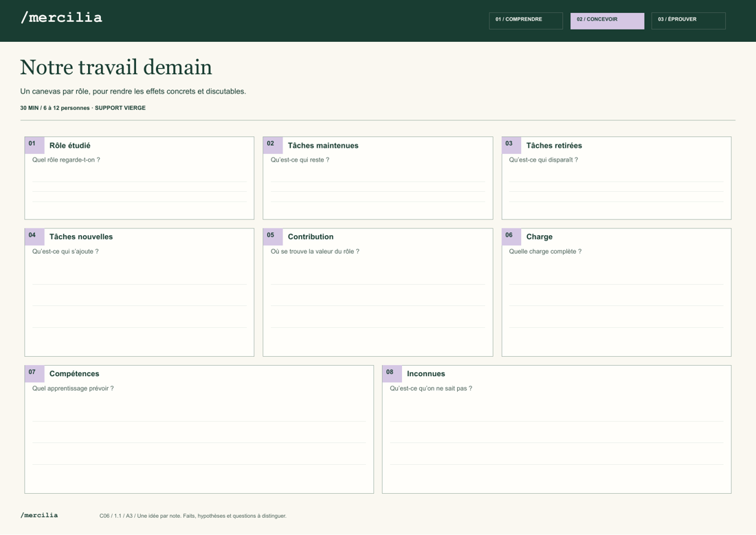
Task: Open the 01 / COMPRENDRE tab
Action: tap(526, 21)
